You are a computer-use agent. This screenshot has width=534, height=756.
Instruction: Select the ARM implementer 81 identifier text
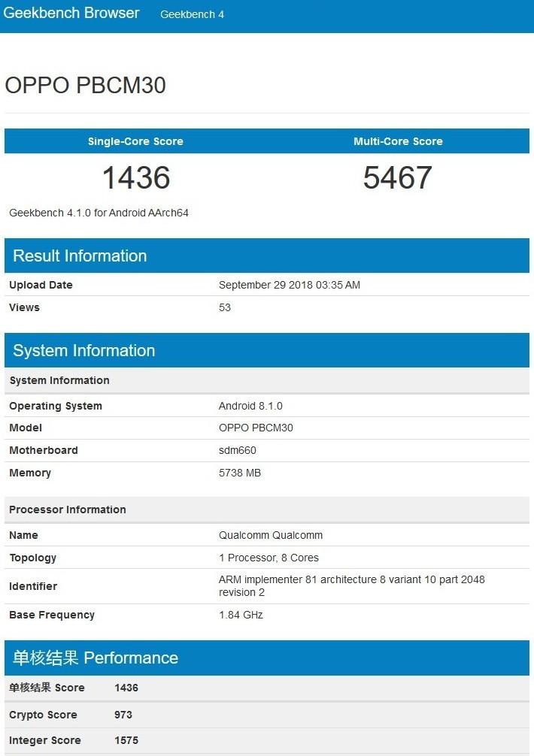tap(352, 586)
